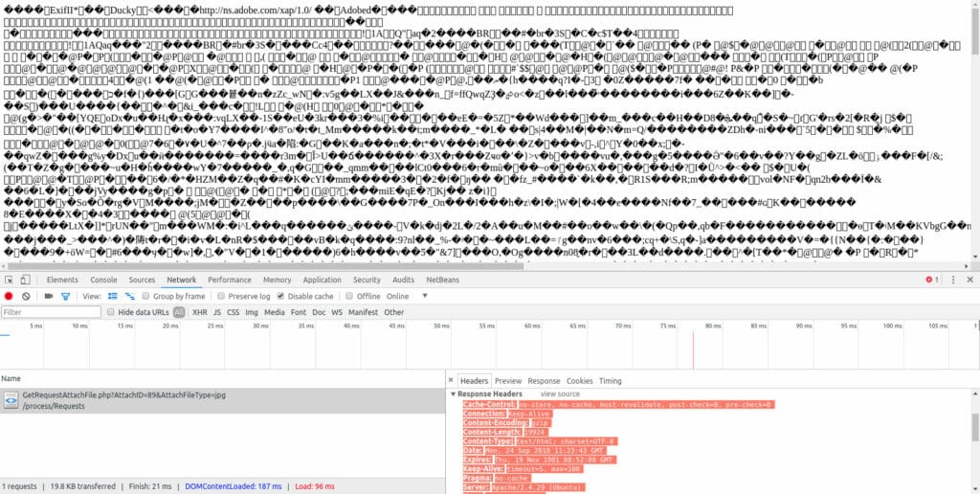
Task: Open the Cookies tab
Action: pyautogui.click(x=579, y=381)
